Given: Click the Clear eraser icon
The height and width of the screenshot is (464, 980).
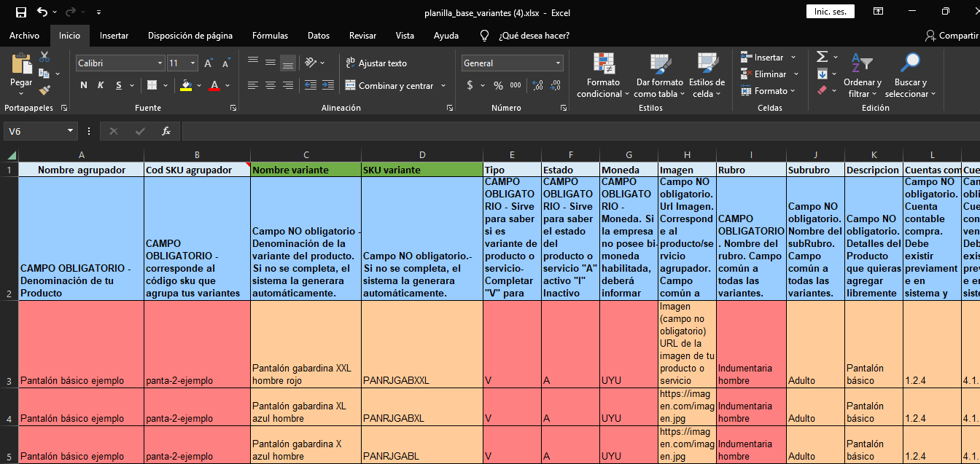Looking at the screenshot, I should [822, 90].
